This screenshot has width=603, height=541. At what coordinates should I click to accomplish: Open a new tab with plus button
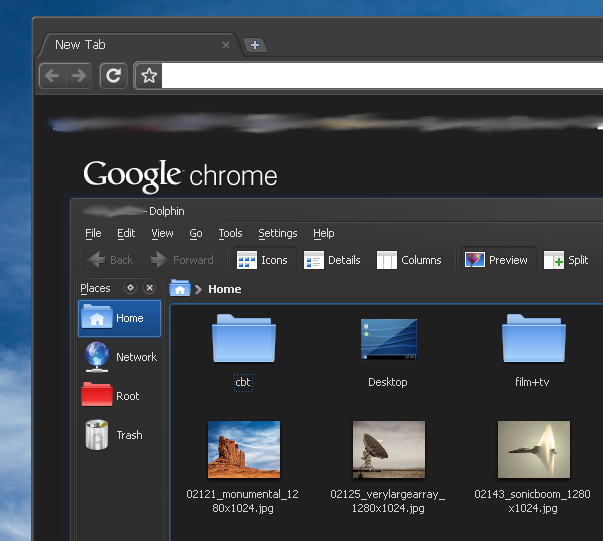point(255,45)
